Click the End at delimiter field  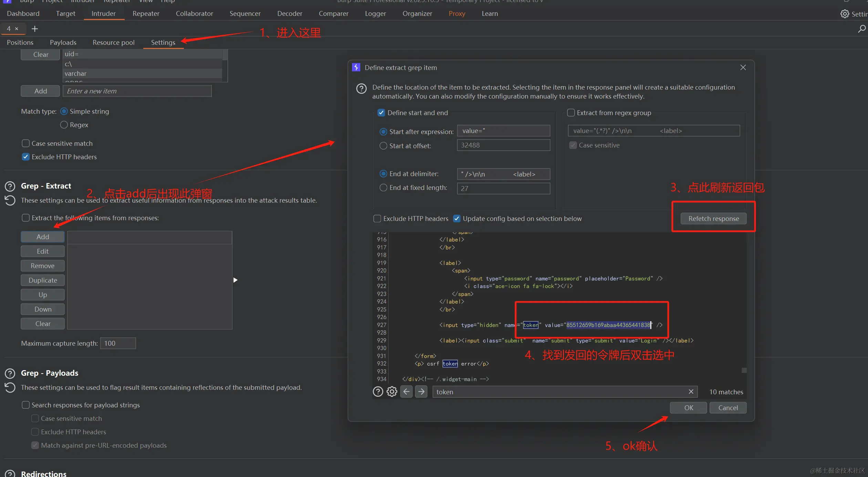(504, 174)
